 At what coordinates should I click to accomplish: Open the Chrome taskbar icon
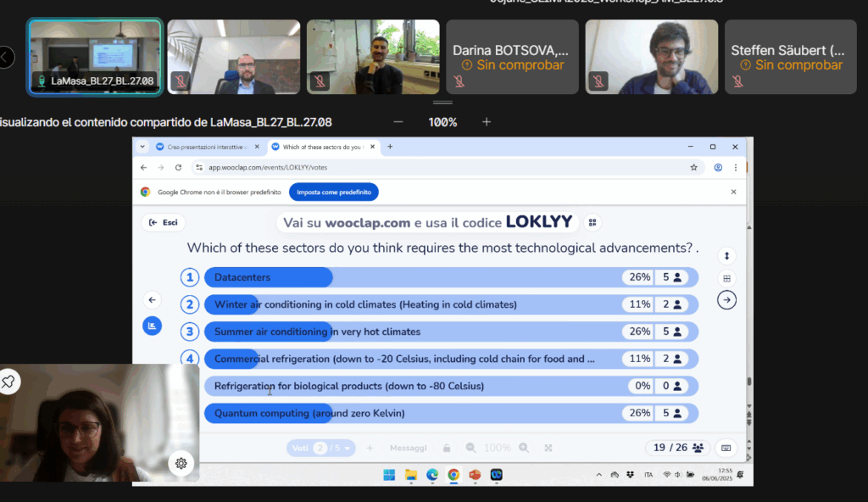tap(453, 475)
